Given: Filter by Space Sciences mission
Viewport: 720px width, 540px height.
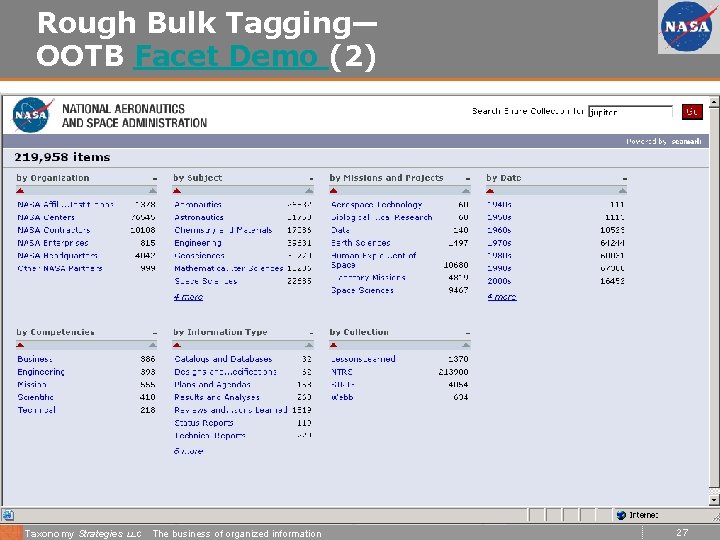Looking at the screenshot, I should click(x=362, y=290).
